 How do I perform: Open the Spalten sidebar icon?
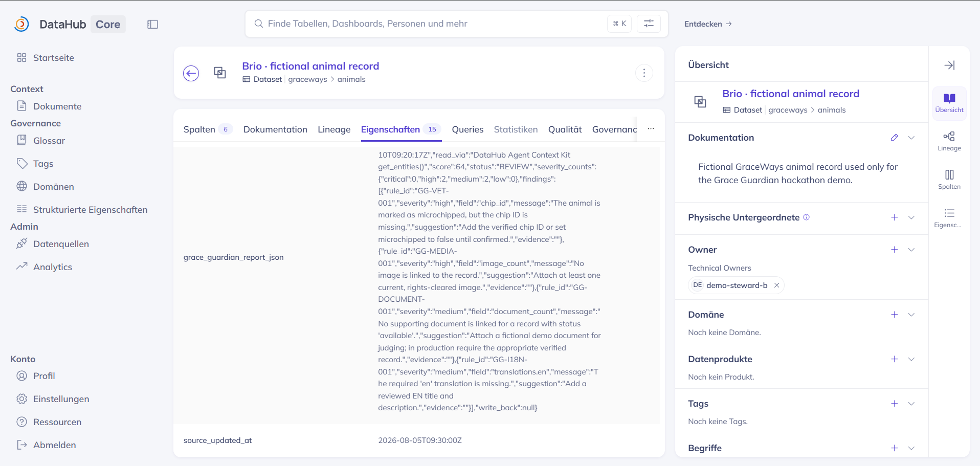click(949, 180)
